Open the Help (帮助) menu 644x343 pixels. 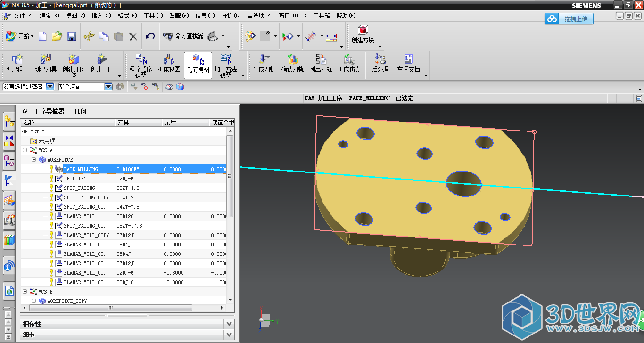pyautogui.click(x=346, y=16)
